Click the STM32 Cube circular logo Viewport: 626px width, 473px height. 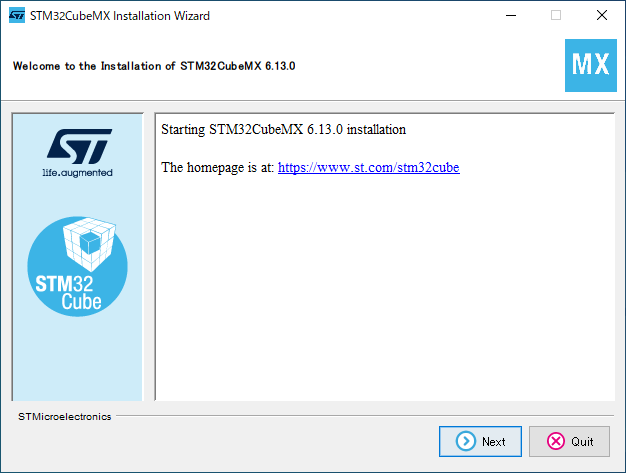[77, 267]
